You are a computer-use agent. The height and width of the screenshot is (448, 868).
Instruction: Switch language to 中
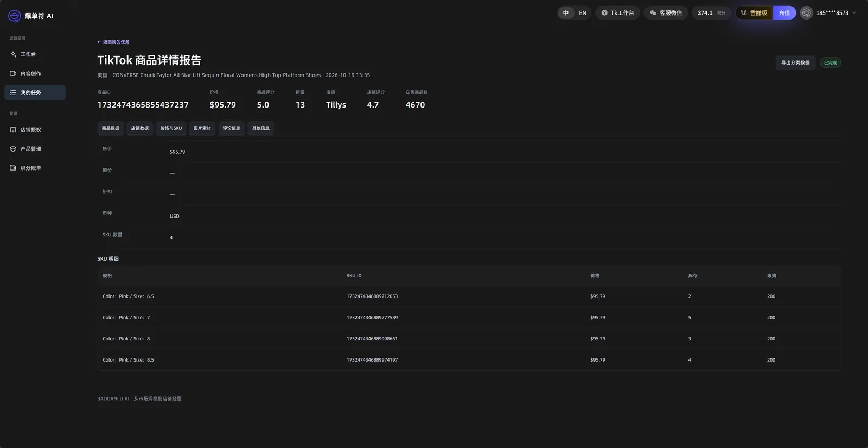click(566, 13)
